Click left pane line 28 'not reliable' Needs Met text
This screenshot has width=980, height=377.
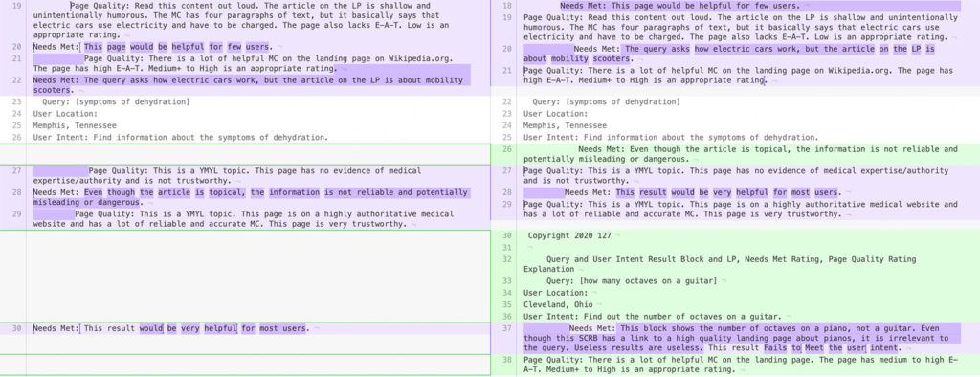click(x=250, y=197)
